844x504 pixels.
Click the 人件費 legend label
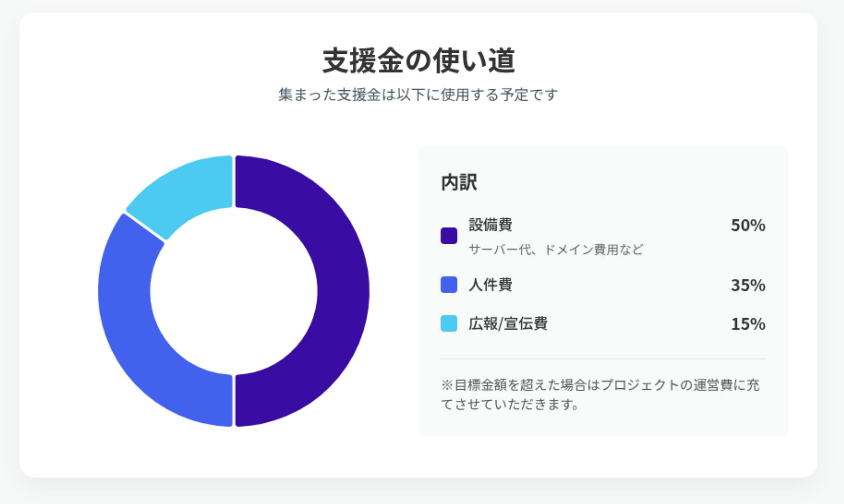[x=490, y=285]
